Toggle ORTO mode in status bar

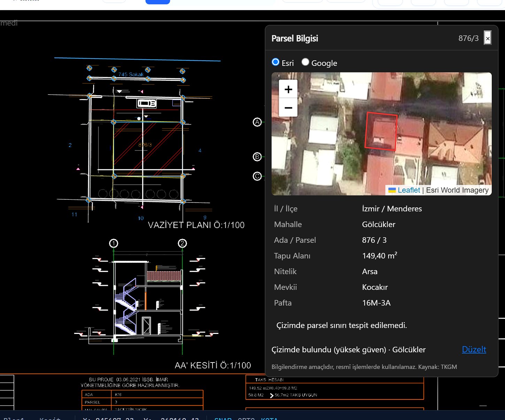coord(246,418)
